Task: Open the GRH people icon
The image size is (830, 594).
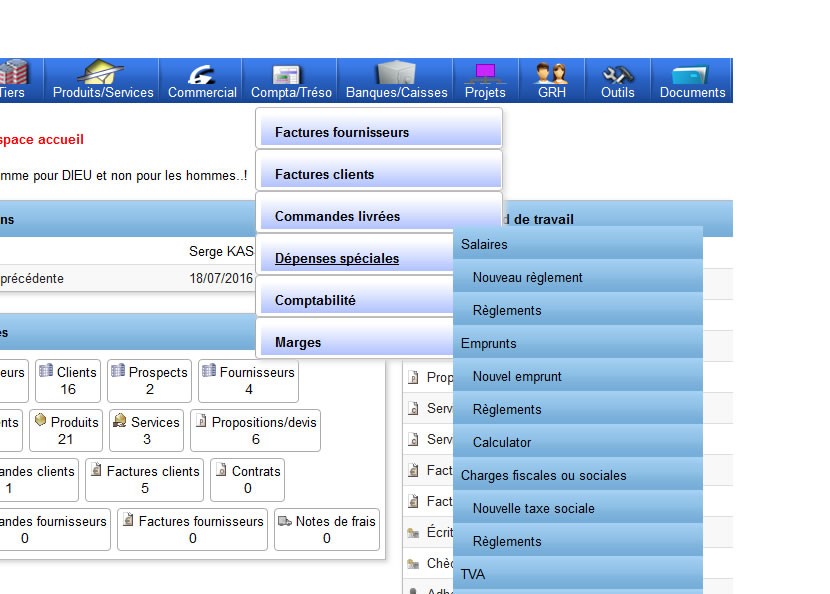Action: tap(551, 73)
